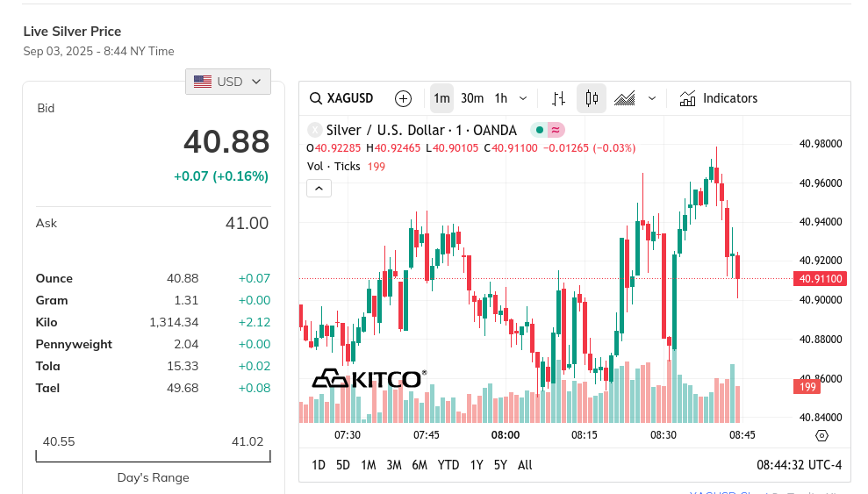The height and width of the screenshot is (494, 868).
Task: Click the day's range low 40.55
Action: point(59,441)
